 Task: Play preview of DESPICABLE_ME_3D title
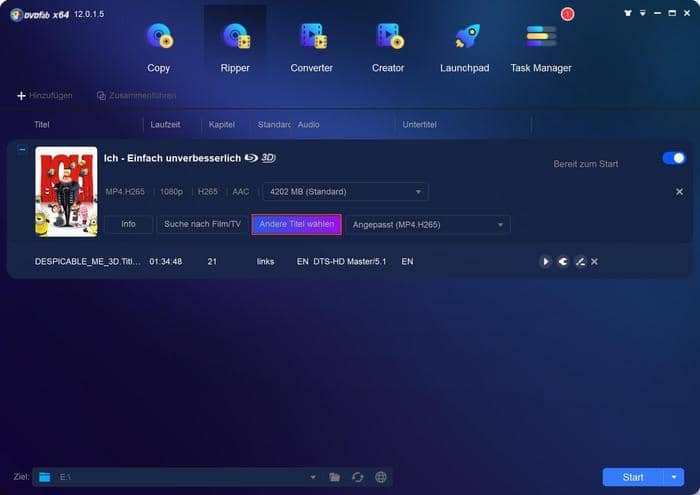pyautogui.click(x=545, y=262)
